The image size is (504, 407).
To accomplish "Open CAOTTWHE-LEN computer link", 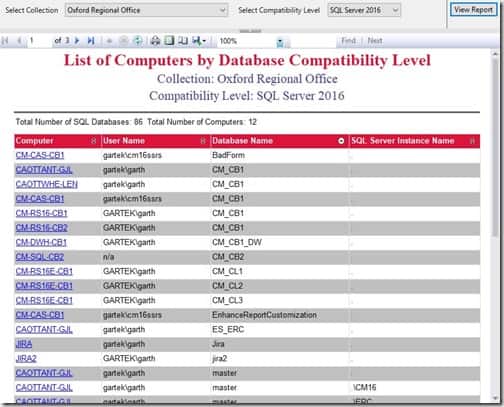I will 47,184.
